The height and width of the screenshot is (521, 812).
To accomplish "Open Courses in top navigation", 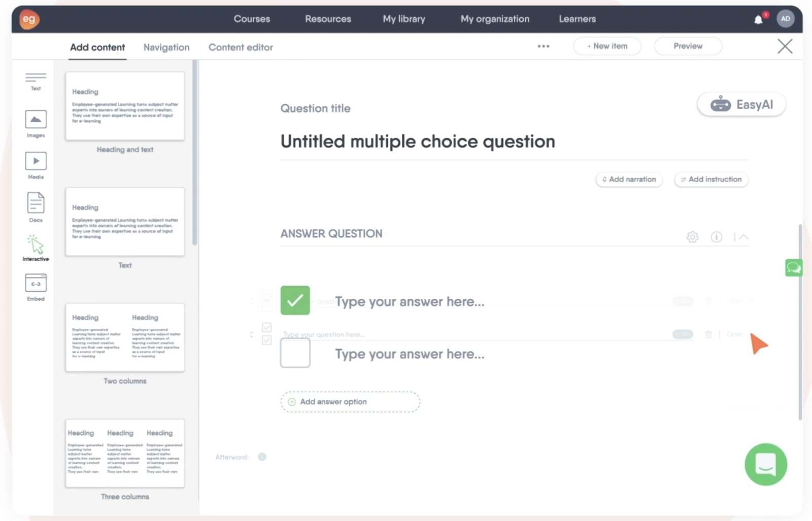I will click(x=252, y=19).
